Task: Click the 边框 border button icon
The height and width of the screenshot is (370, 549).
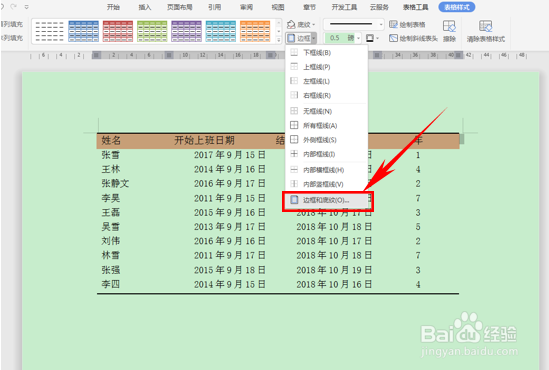Action: pyautogui.click(x=291, y=38)
